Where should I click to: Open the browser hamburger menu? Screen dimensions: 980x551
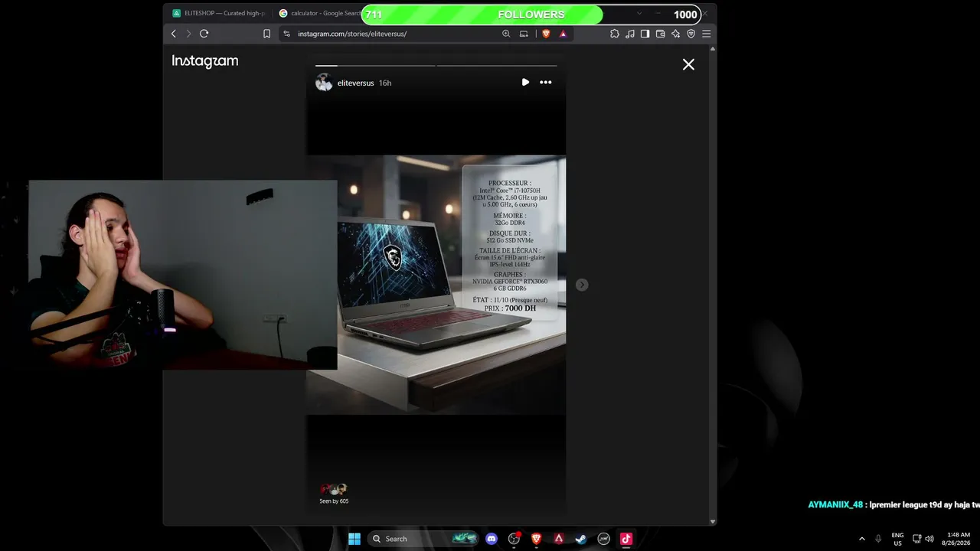pyautogui.click(x=707, y=34)
